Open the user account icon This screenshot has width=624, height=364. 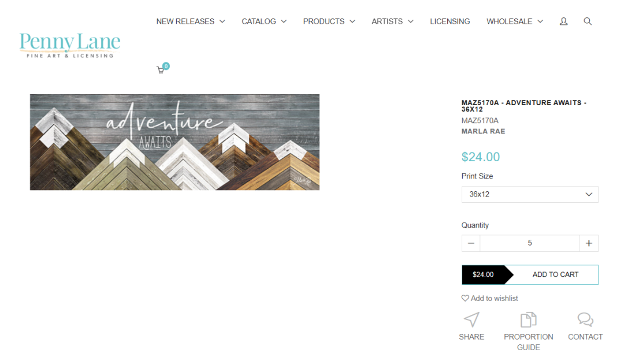[563, 21]
